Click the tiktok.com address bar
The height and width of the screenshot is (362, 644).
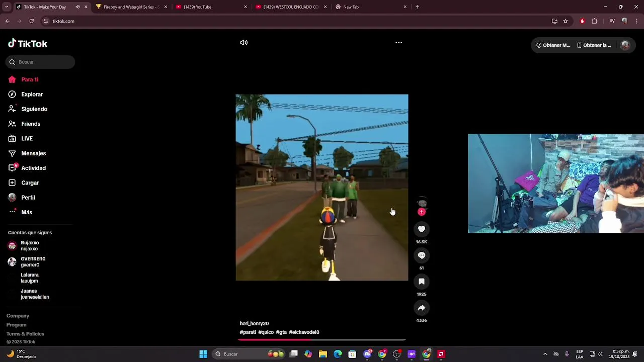(x=297, y=21)
